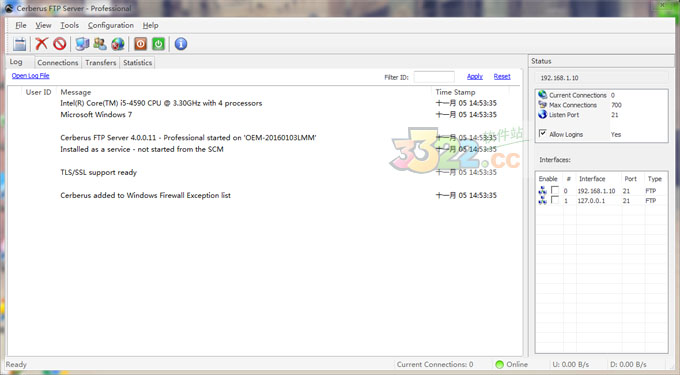
Task: Click the Listen Port globe icon
Action: [543, 114]
